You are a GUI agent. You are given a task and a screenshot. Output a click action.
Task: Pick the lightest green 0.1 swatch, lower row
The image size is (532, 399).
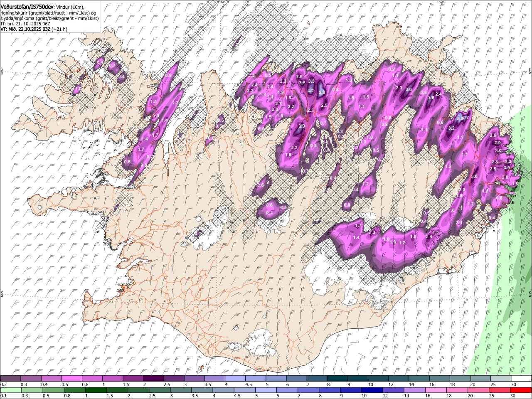[x=11, y=390]
